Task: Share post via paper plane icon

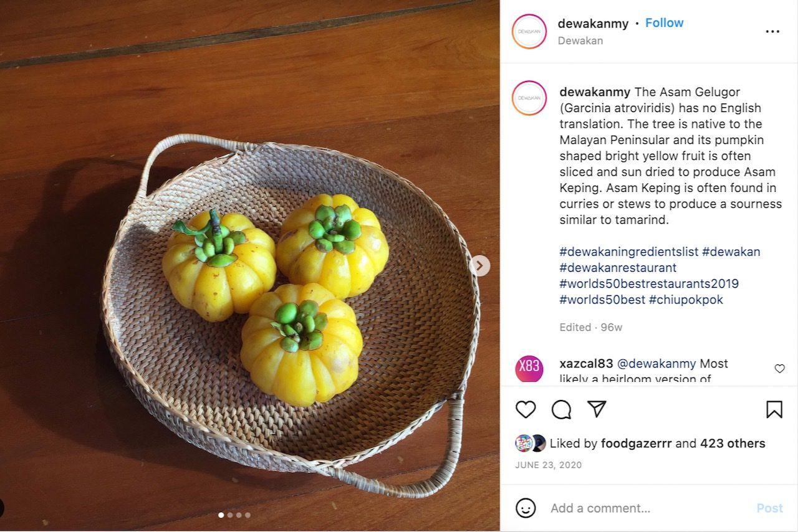Action: click(x=597, y=409)
